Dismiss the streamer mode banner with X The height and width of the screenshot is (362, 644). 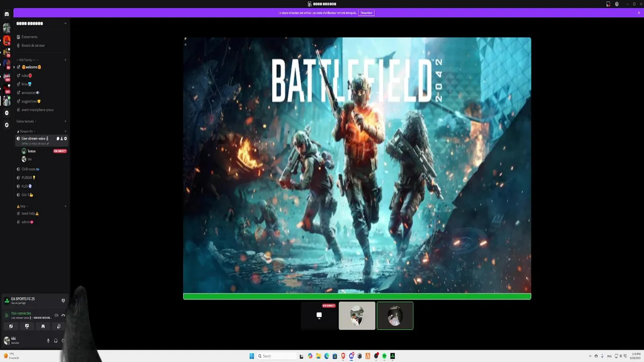[x=639, y=13]
